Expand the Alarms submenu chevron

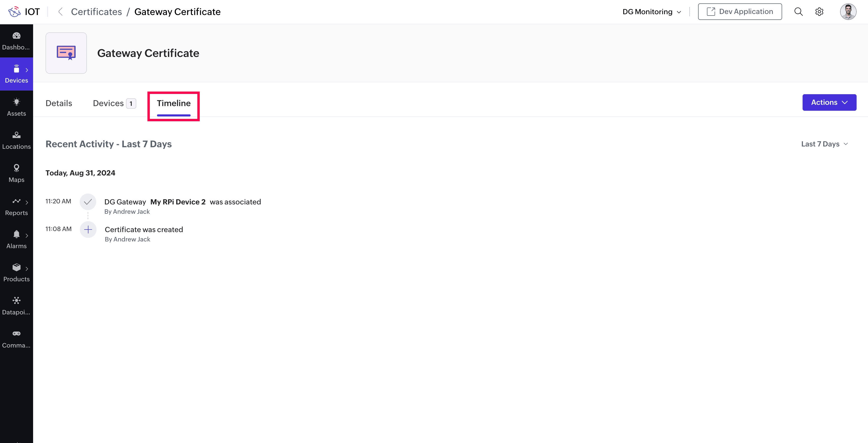[x=27, y=235]
